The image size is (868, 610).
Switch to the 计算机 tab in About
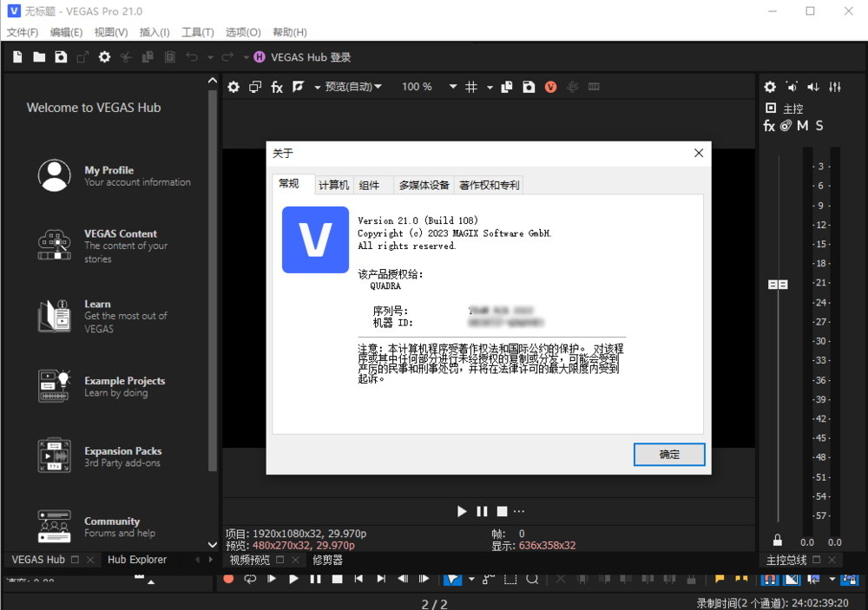(x=334, y=185)
